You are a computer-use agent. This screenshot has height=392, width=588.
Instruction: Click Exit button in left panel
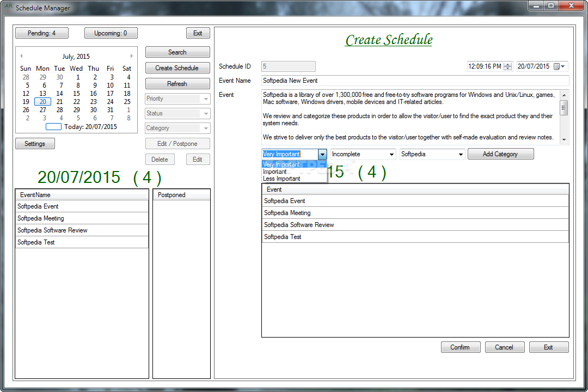point(198,33)
